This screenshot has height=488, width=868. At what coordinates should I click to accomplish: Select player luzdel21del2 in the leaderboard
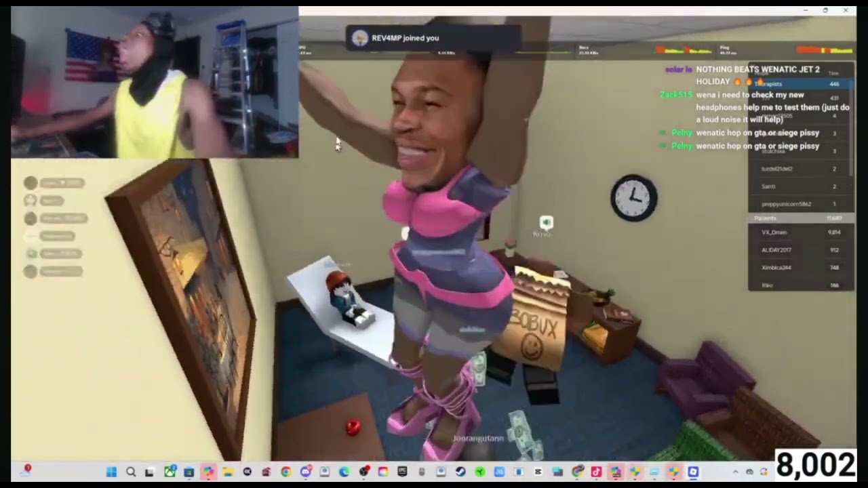[x=801, y=169]
